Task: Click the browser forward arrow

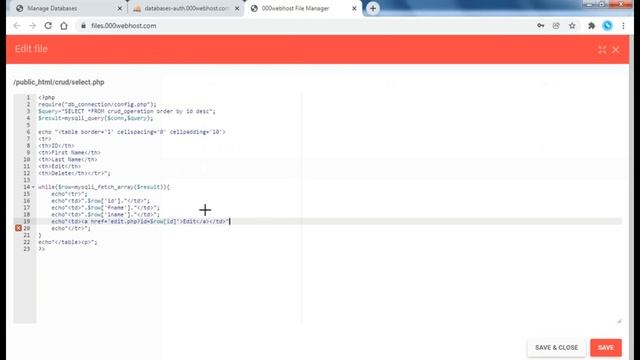Action: 32,26
